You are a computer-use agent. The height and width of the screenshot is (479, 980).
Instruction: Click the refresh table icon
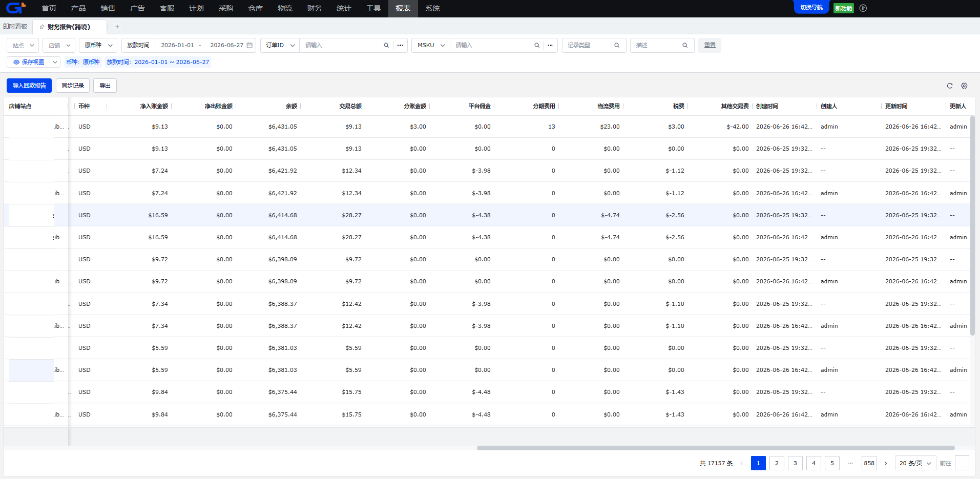(950, 86)
